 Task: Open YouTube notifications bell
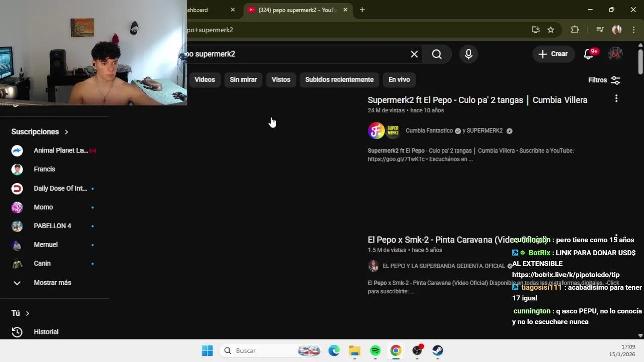588,54
